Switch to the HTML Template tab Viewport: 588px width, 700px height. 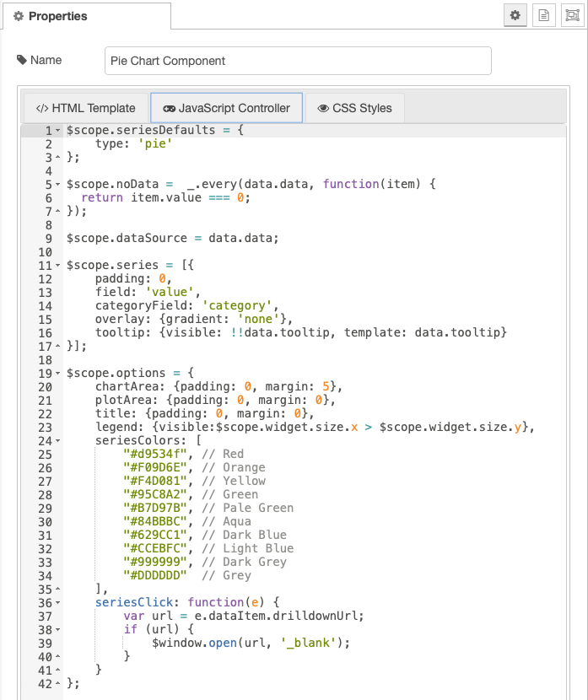(86, 108)
